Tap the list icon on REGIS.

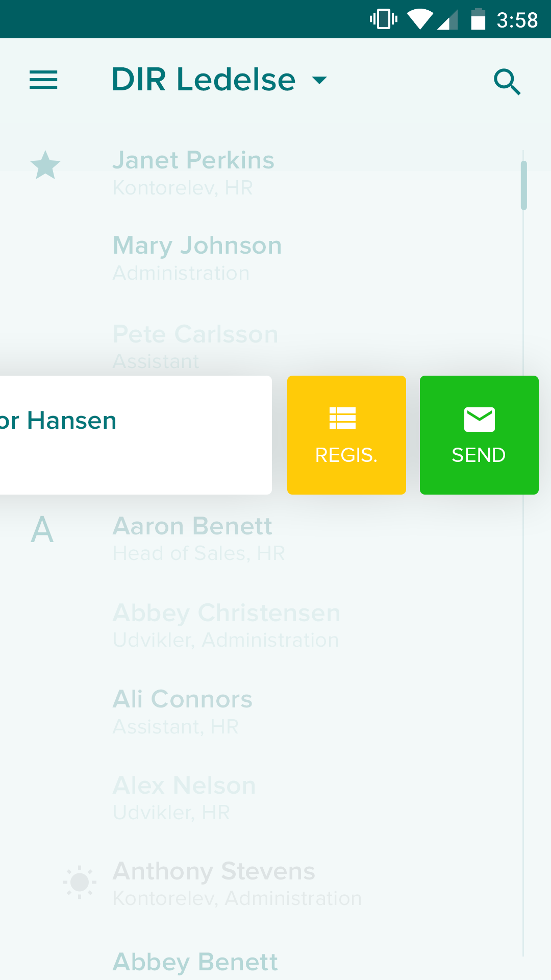click(x=342, y=418)
